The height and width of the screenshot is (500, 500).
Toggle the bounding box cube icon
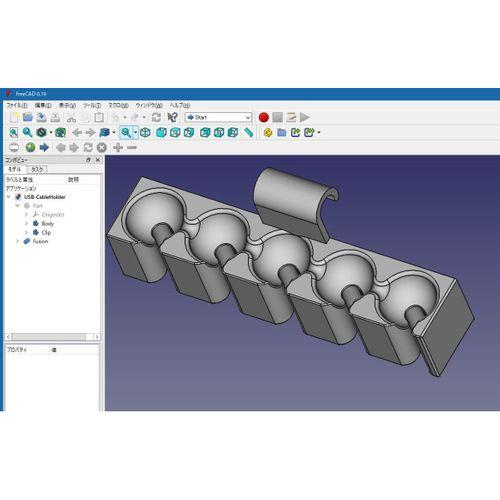click(60, 133)
